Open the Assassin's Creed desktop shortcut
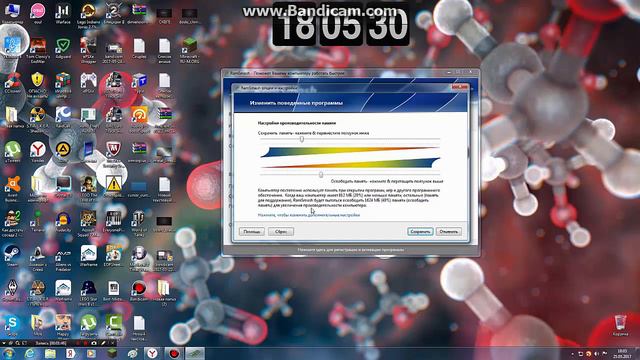This screenshot has width=640, height=360. (x=37, y=258)
